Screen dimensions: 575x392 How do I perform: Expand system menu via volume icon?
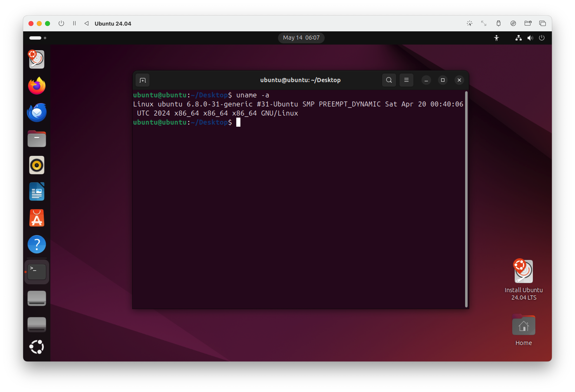[x=530, y=38]
